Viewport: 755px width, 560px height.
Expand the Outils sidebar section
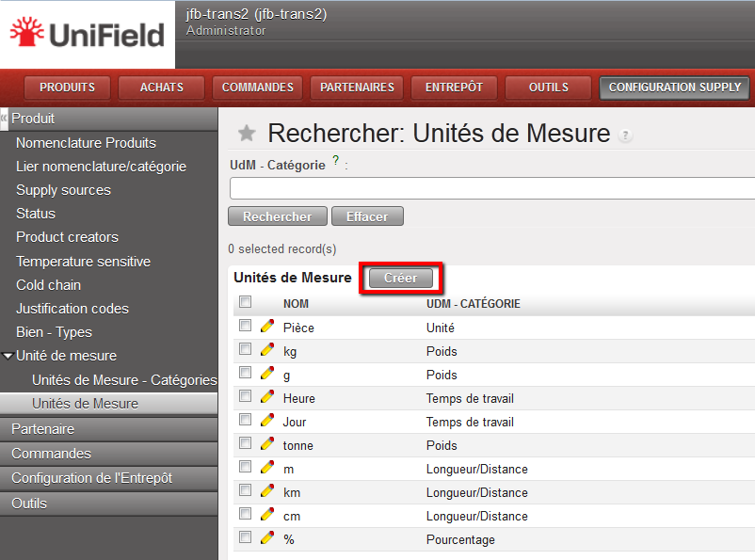coord(109,504)
